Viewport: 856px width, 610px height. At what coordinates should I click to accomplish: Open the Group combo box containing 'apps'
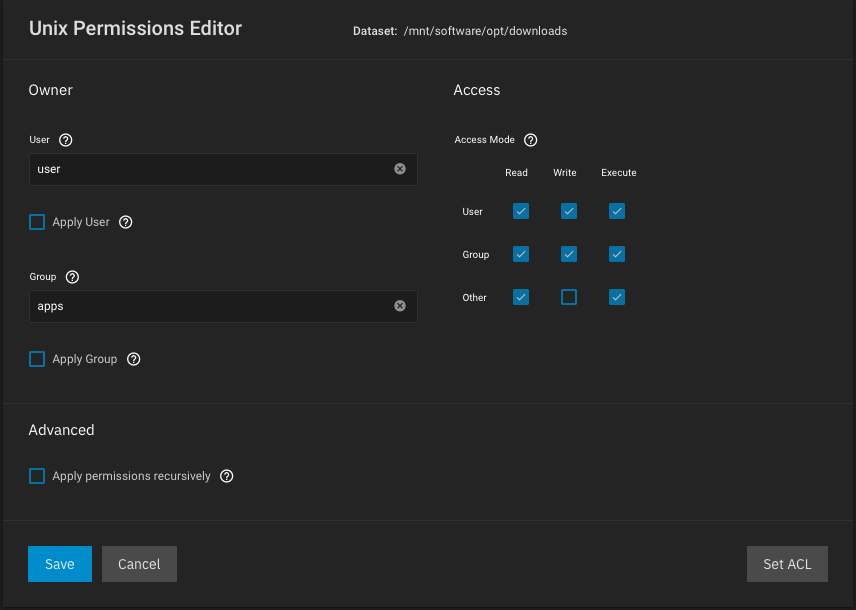coord(210,306)
